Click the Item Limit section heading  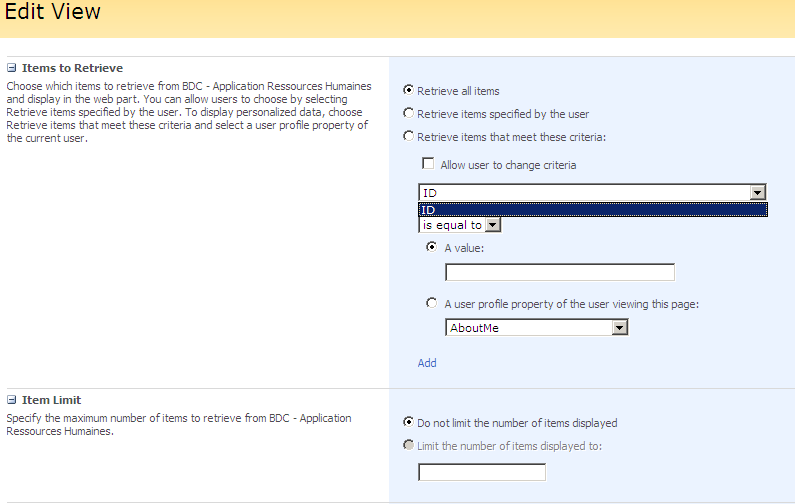click(x=51, y=400)
